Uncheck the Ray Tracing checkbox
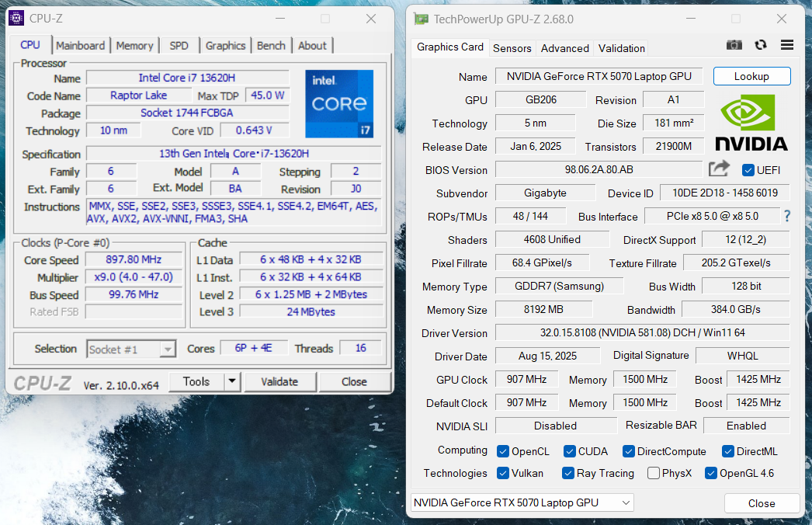Screen dimensions: 812x525 [x=568, y=473]
